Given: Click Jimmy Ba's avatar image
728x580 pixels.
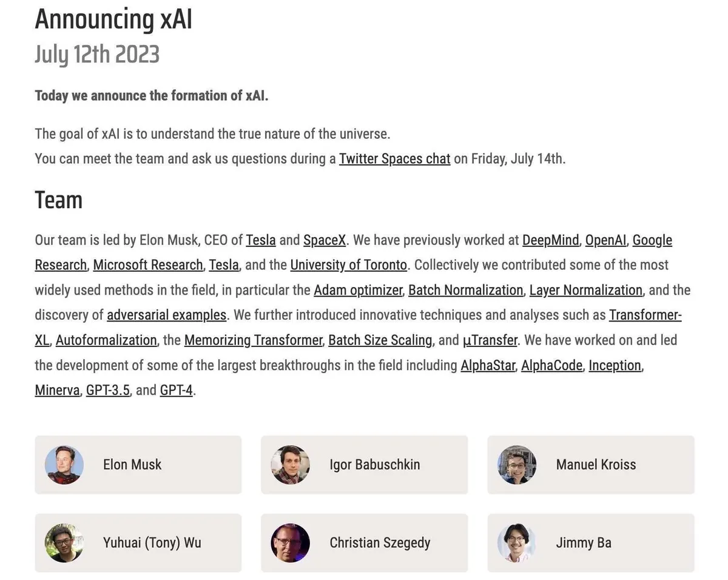Looking at the screenshot, I should point(517,543).
